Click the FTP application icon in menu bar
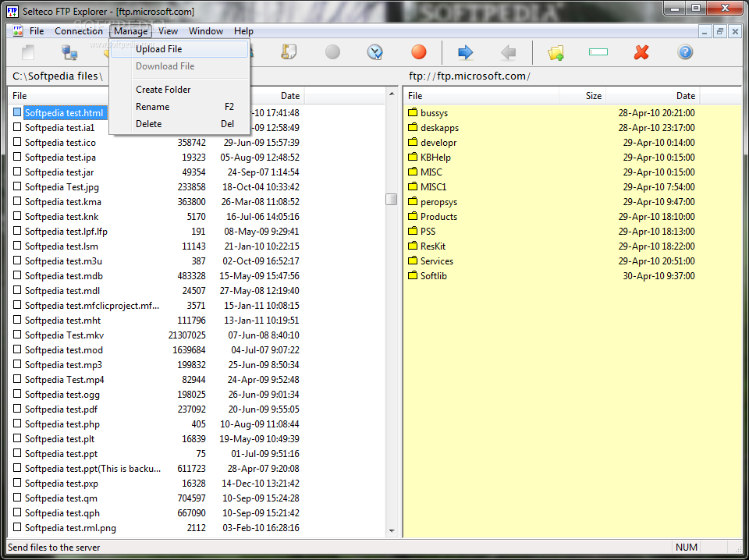749x560 pixels. pos(18,31)
